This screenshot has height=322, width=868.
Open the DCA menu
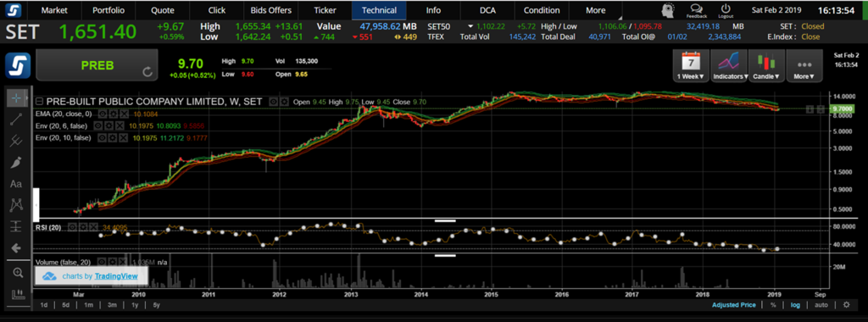[x=487, y=10]
